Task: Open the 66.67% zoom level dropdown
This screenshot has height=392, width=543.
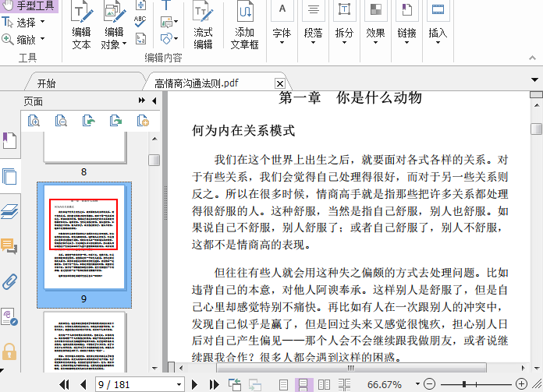Action: [417, 384]
